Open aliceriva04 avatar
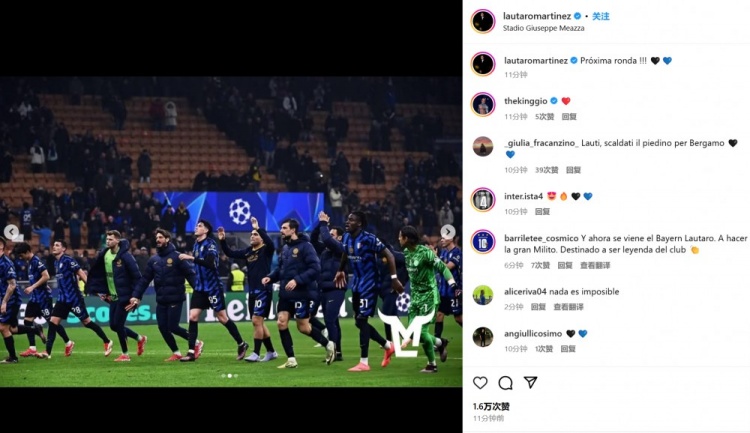The height and width of the screenshot is (433, 750). pyautogui.click(x=483, y=295)
